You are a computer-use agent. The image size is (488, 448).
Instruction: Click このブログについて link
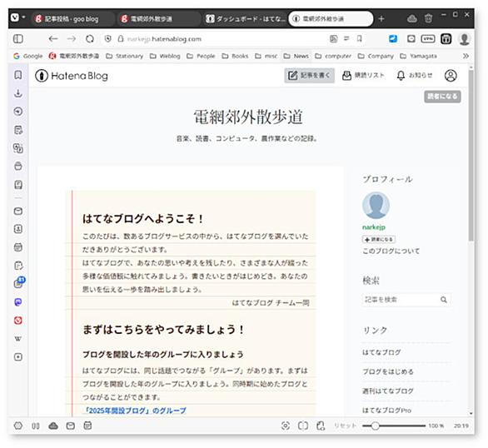[391, 251]
